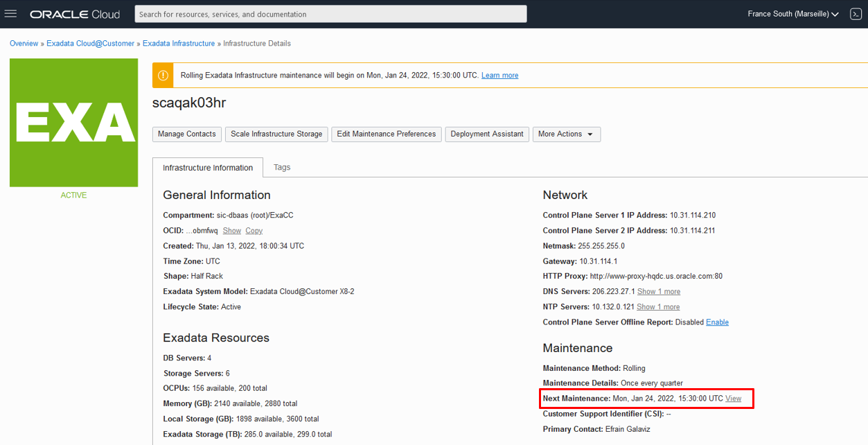Show the full OCID

pos(232,231)
